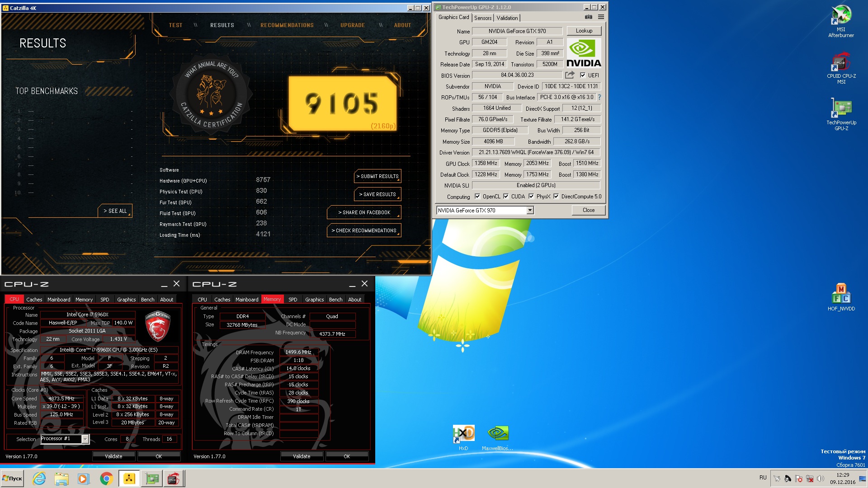The image size is (868, 488).
Task: Click SUBMIT RESULTS in Catzilla
Action: [377, 176]
